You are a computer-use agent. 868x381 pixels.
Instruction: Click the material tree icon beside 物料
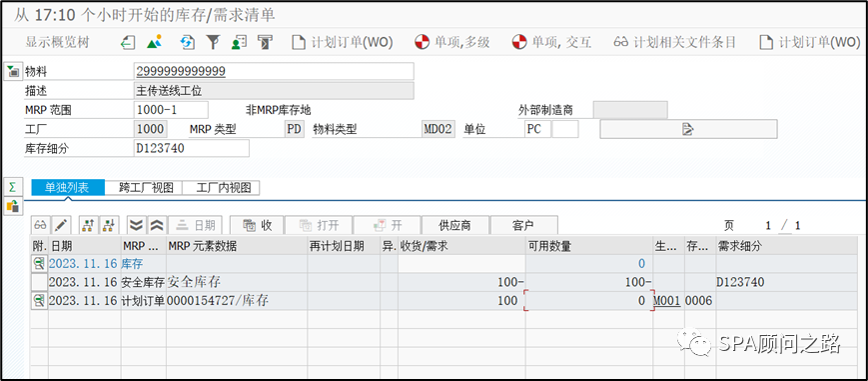[x=13, y=71]
